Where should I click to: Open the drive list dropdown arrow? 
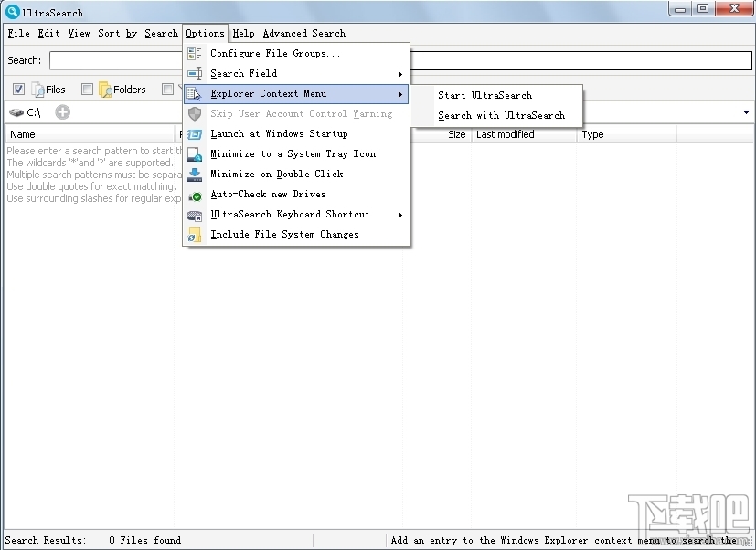(746, 112)
